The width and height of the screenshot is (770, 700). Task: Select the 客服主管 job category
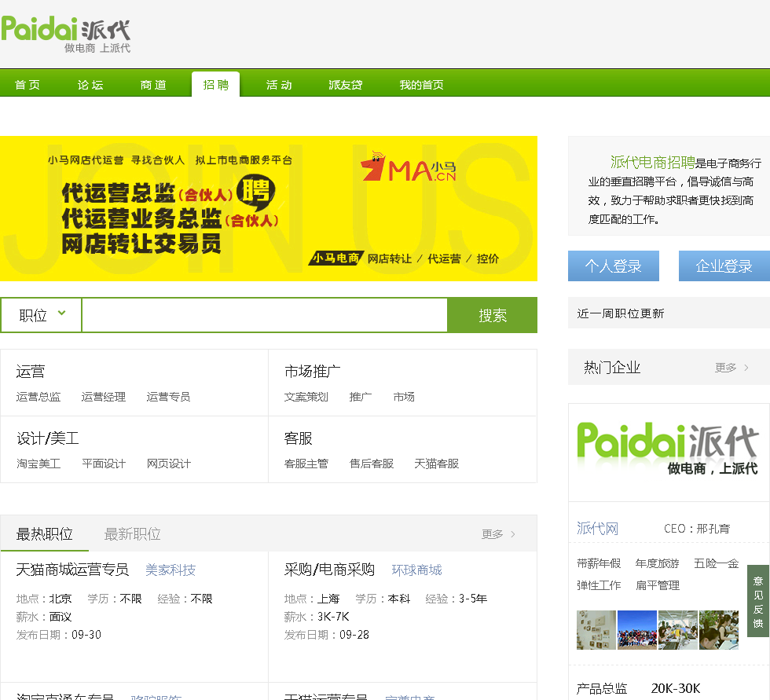tap(306, 464)
